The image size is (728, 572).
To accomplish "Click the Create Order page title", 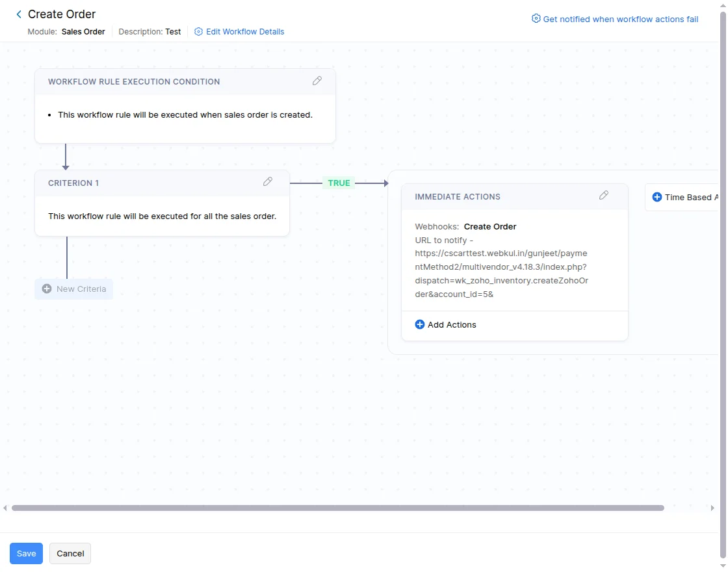I will [62, 14].
